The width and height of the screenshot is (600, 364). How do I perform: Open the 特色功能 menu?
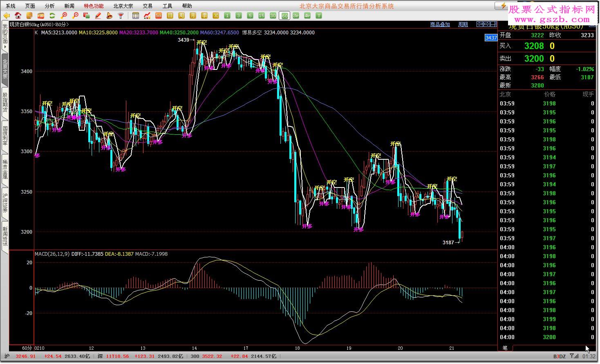tap(94, 6)
